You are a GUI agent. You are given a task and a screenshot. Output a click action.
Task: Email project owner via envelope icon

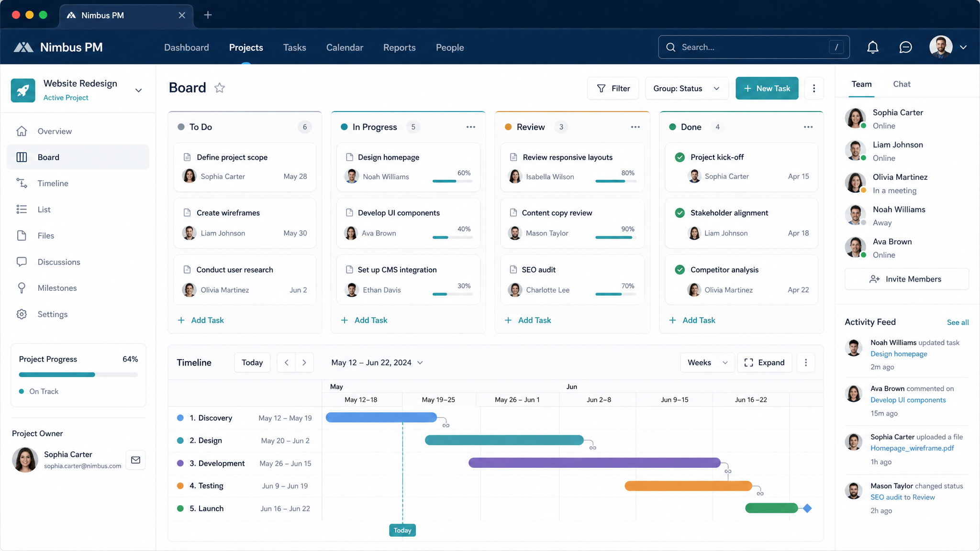click(x=136, y=460)
